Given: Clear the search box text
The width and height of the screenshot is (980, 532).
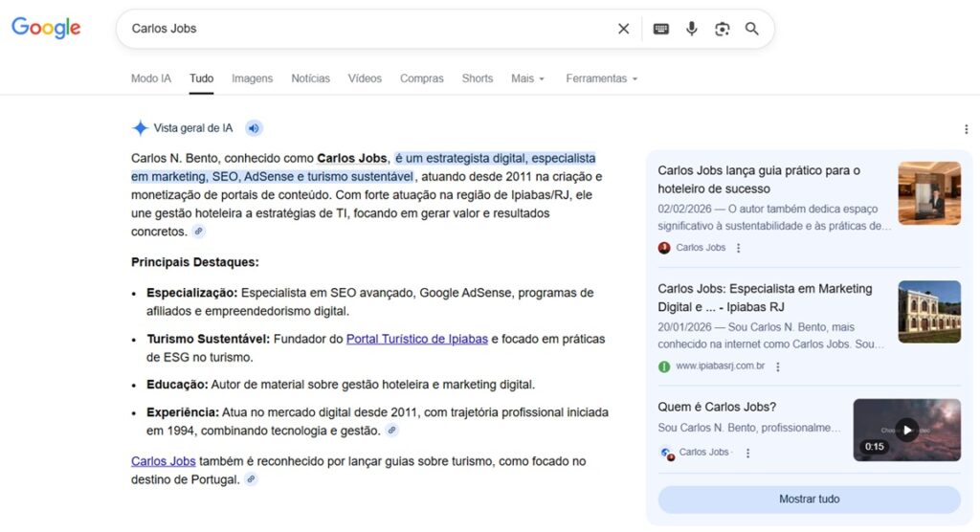Looking at the screenshot, I should (623, 29).
